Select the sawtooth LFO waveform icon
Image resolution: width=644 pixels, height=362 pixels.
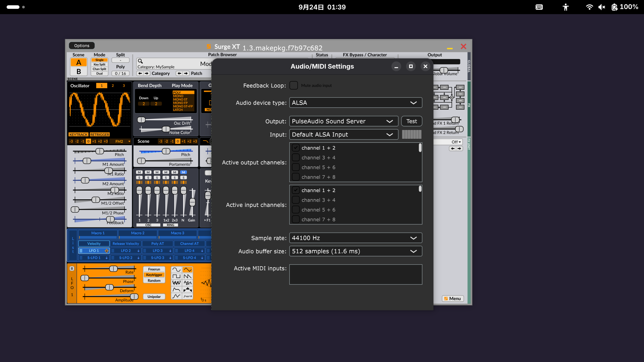pyautogui.click(x=187, y=276)
